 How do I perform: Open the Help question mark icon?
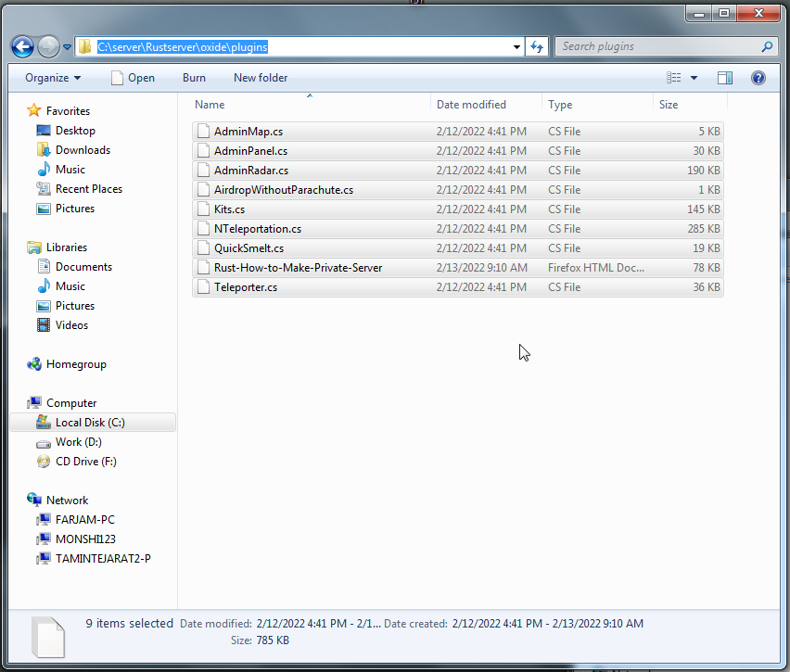pyautogui.click(x=758, y=78)
